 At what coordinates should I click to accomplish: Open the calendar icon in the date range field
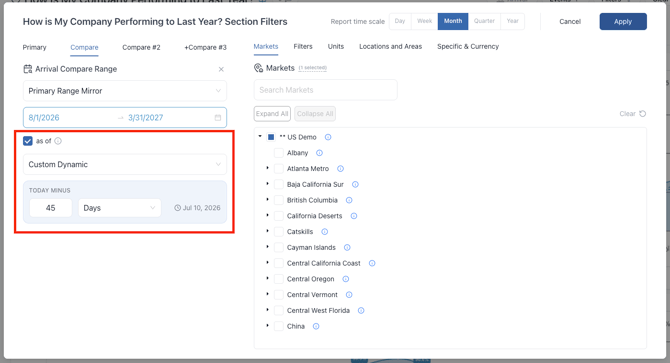218,117
